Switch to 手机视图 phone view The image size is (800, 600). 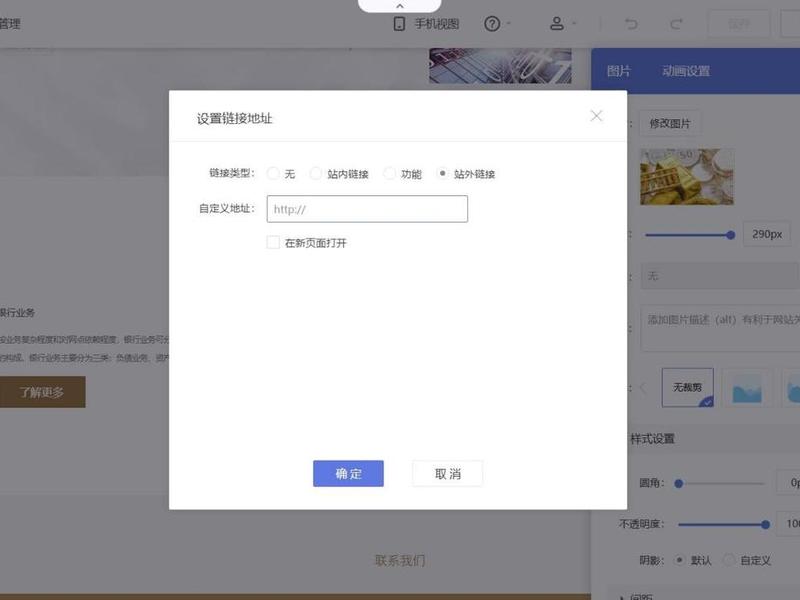click(x=427, y=24)
